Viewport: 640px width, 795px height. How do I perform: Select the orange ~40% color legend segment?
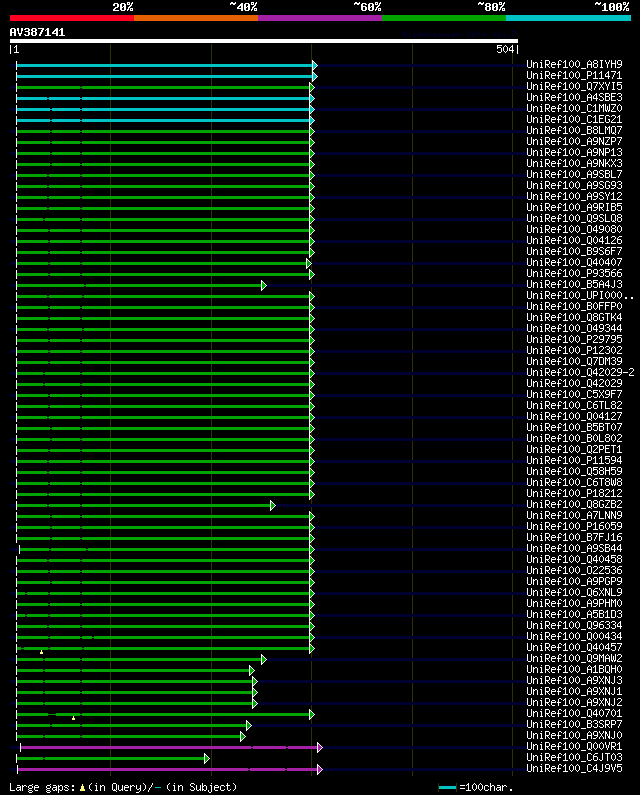196,18
